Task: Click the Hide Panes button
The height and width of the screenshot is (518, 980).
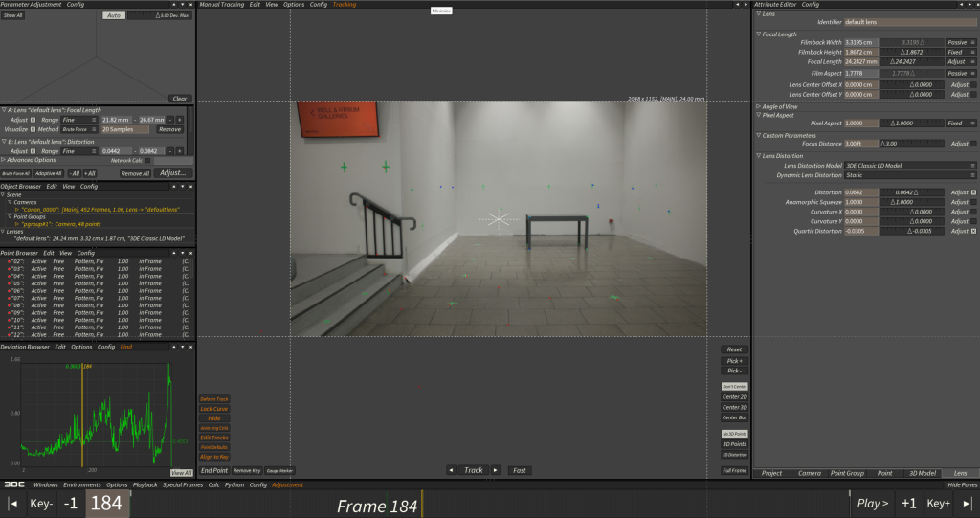Action: click(962, 484)
